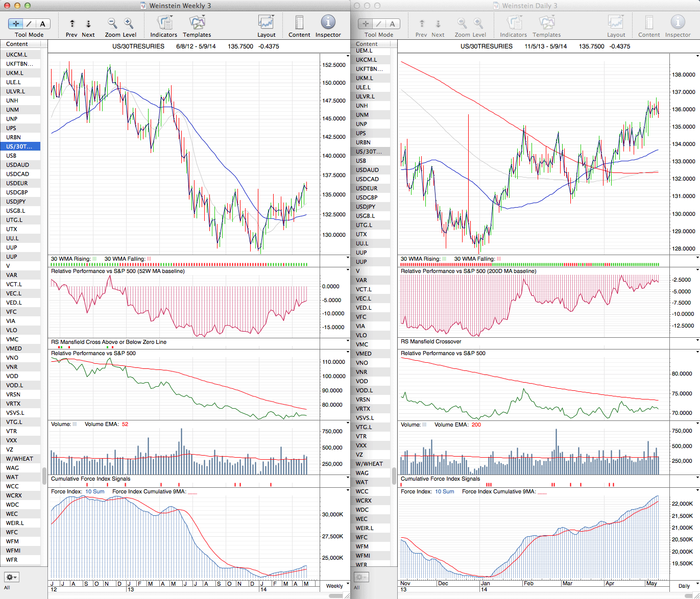Zoom in with plus magnifier in Weekly window
The height and width of the screenshot is (599, 700).
[x=129, y=23]
